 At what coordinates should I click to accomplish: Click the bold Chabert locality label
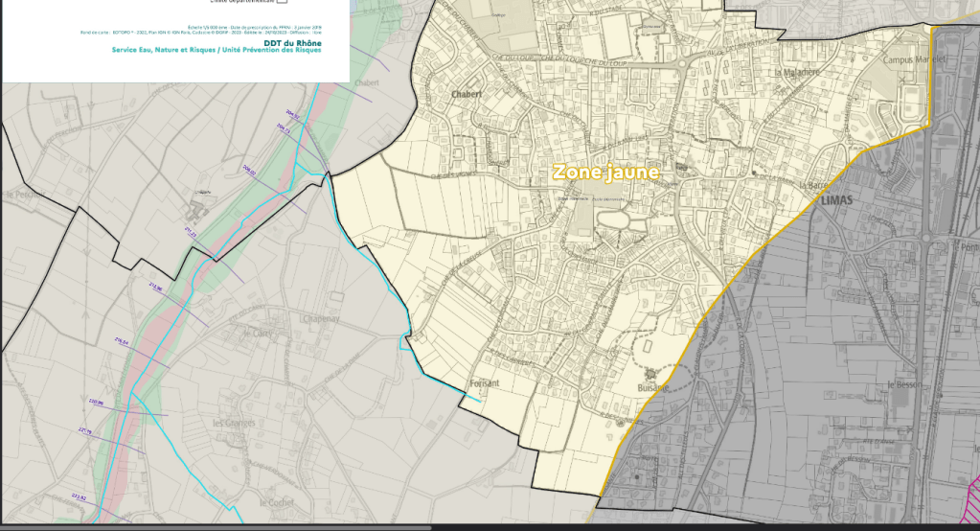pyautogui.click(x=467, y=94)
